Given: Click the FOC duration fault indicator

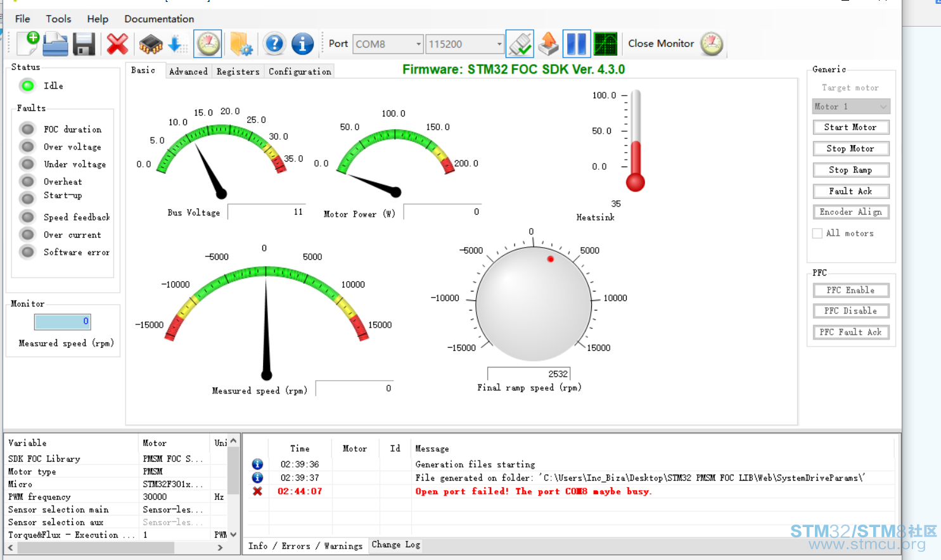Looking at the screenshot, I should click(27, 129).
